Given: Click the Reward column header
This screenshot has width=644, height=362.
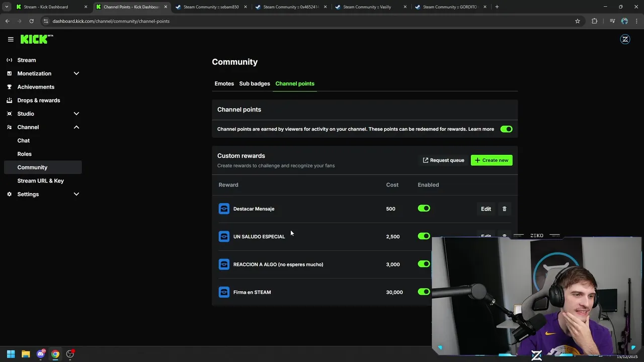Looking at the screenshot, I should [x=228, y=185].
